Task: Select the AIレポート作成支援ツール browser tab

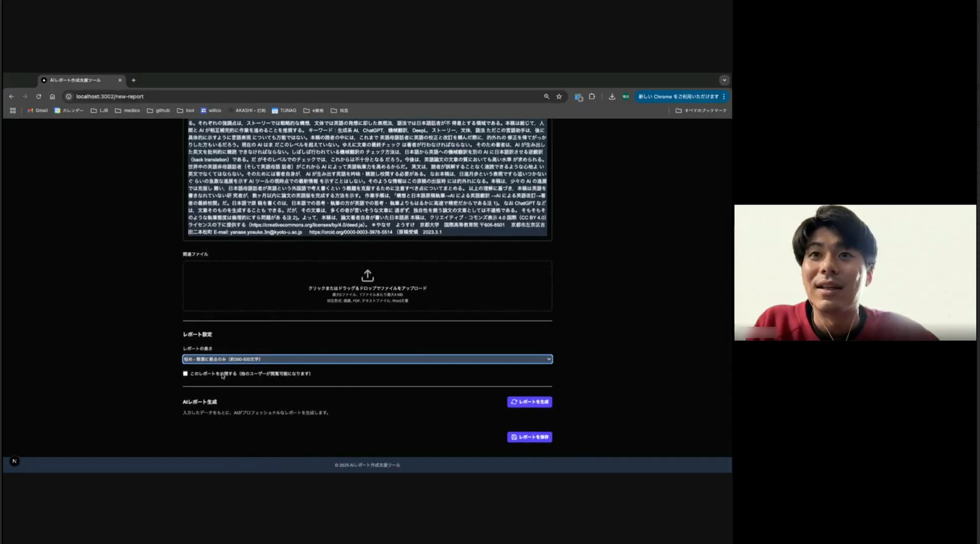Action: pyautogui.click(x=82, y=80)
